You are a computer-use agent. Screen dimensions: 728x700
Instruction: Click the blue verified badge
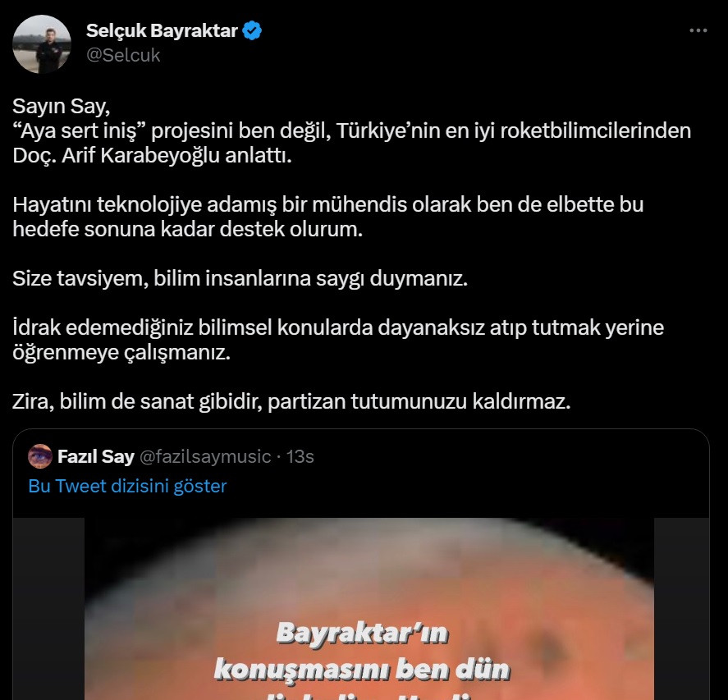click(x=252, y=30)
